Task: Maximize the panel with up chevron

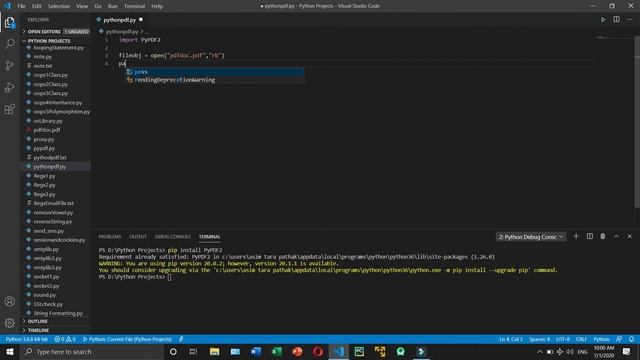Action: click(x=616, y=236)
